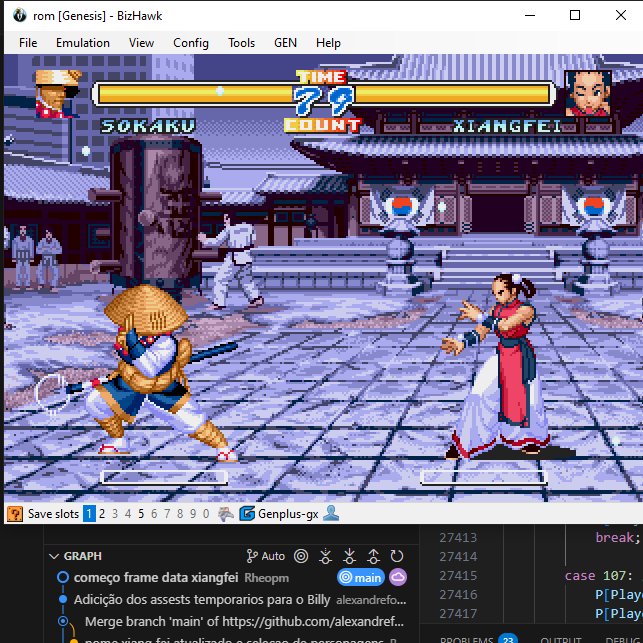Click line number 27414 in the editor
This screenshot has height=643, width=643.
coord(458,556)
